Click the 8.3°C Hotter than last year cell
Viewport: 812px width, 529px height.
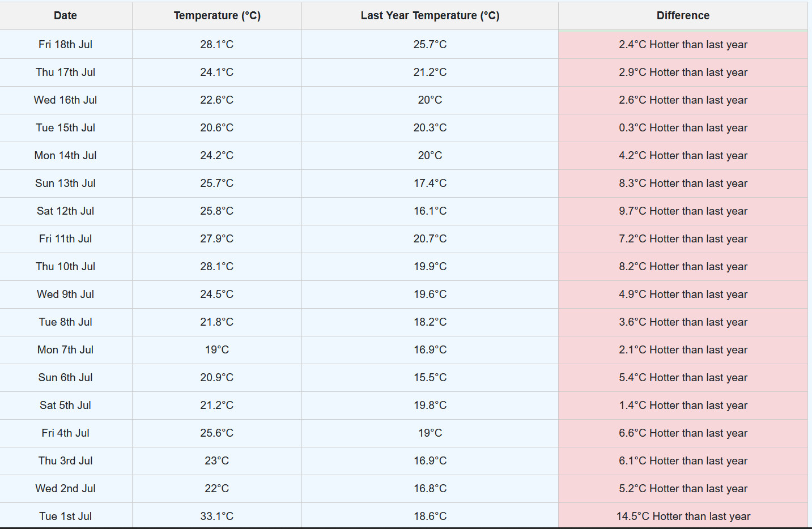coord(683,183)
